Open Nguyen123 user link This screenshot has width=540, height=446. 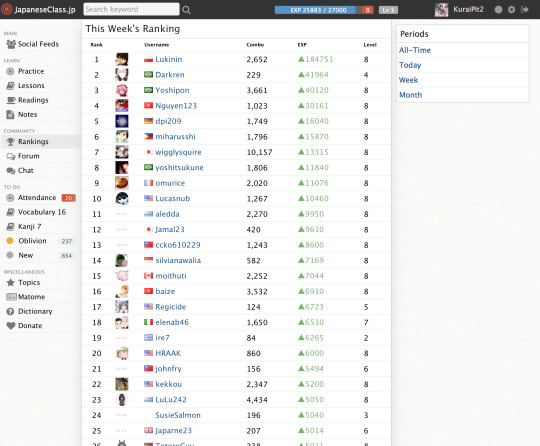176,106
